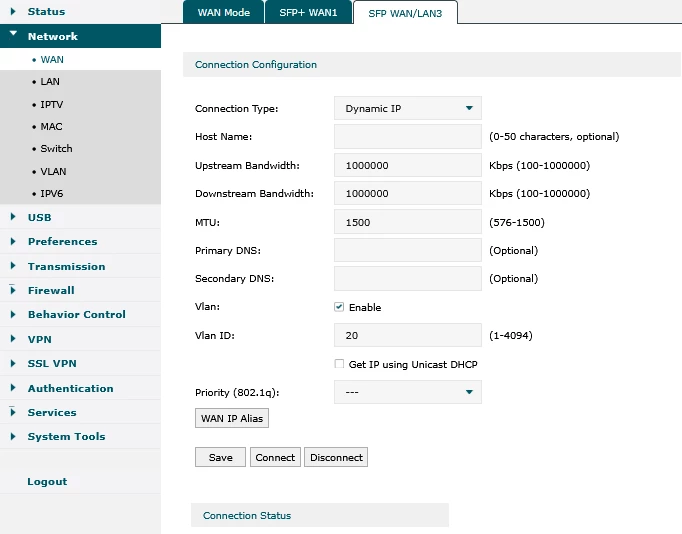Open the MAC submenu item
This screenshot has height=534, width=682.
pos(51,127)
